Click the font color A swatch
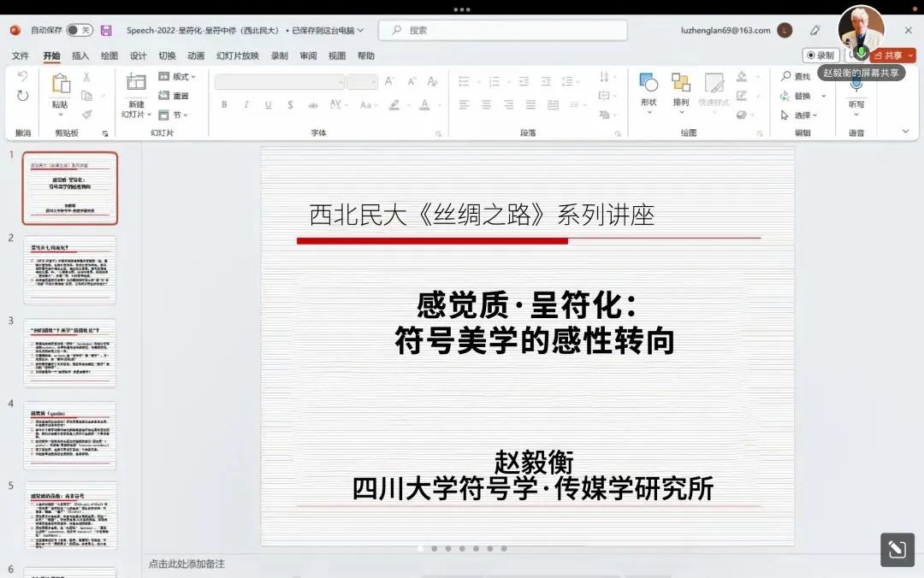 424,105
